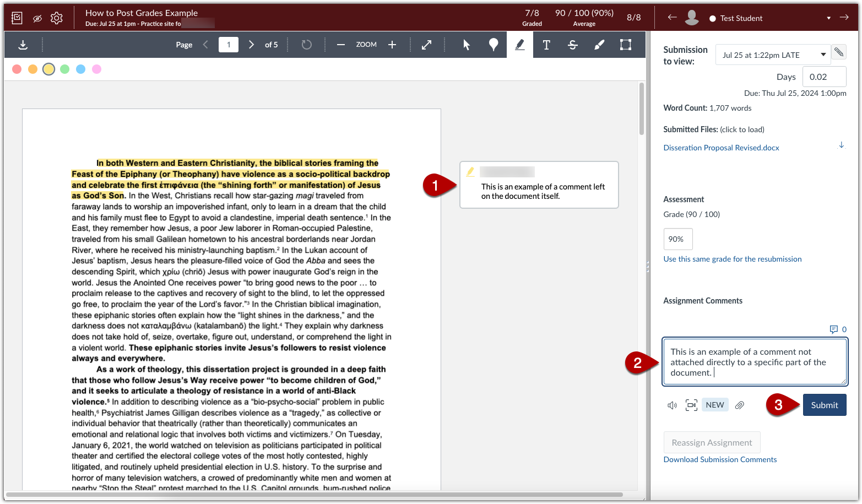Click the panel resize handle
Viewport: 862px width, 504px height.
(x=648, y=267)
